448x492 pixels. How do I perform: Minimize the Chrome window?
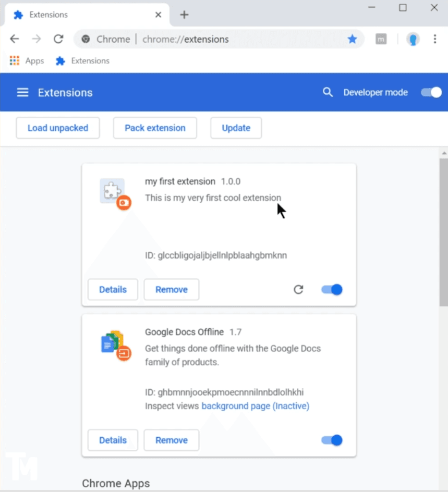372,7
